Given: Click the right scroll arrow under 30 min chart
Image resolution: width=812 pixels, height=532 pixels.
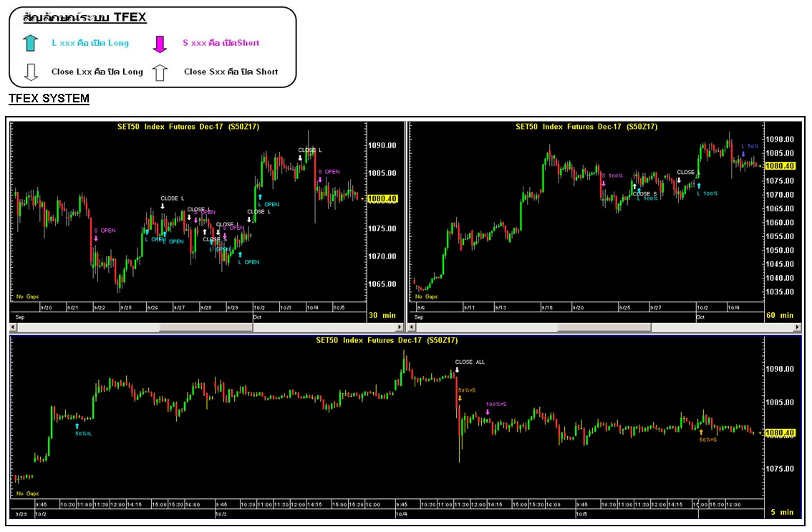Looking at the screenshot, I should tap(400, 327).
